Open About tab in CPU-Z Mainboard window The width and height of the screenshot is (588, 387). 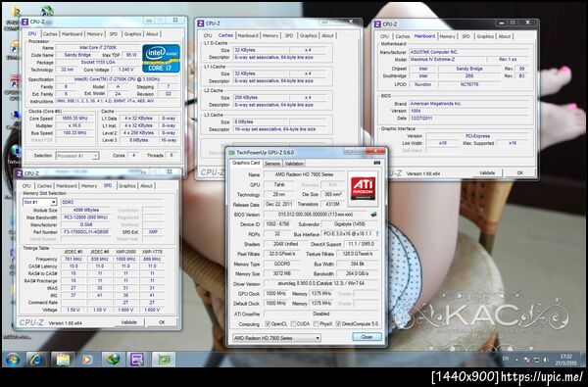505,36
